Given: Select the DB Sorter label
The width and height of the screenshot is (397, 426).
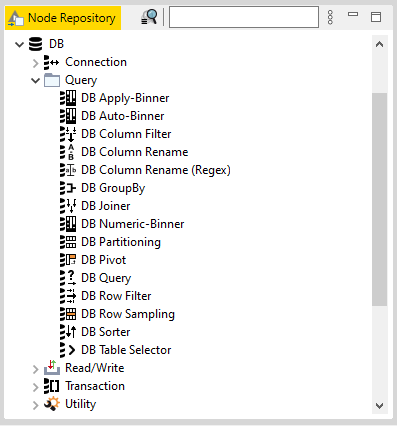Looking at the screenshot, I should 106,332.
